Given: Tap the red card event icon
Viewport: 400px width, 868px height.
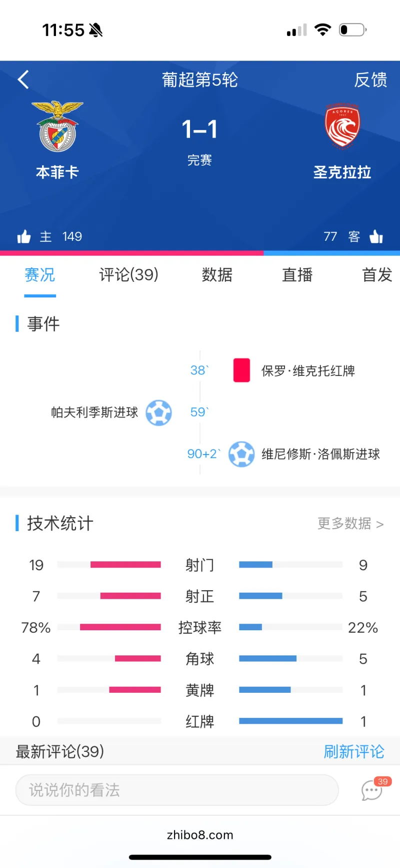Looking at the screenshot, I should coord(241,370).
